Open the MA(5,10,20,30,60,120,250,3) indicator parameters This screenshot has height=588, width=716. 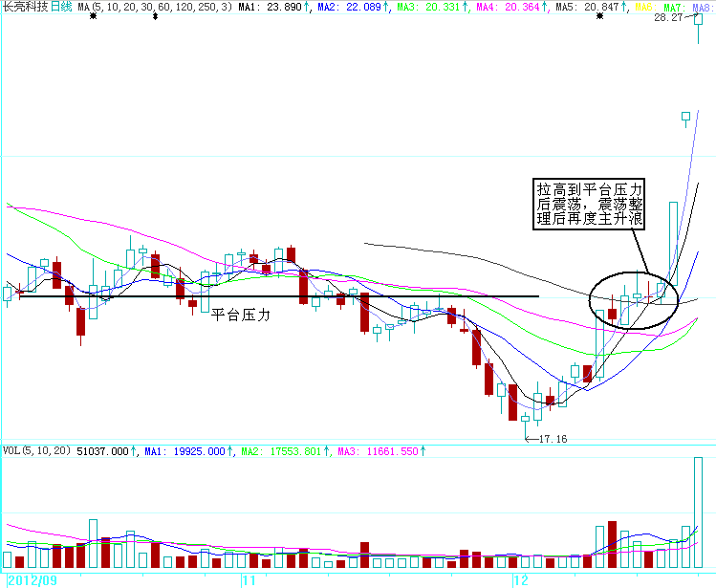[154, 7]
